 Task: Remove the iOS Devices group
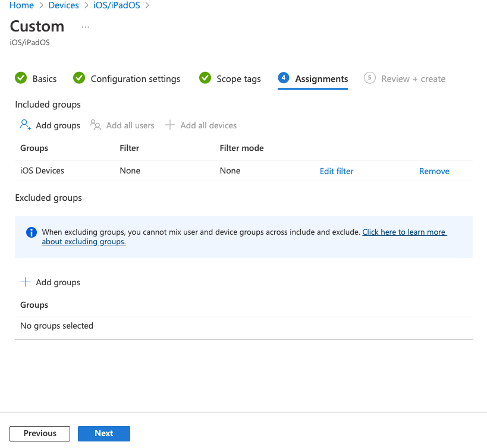tap(434, 171)
